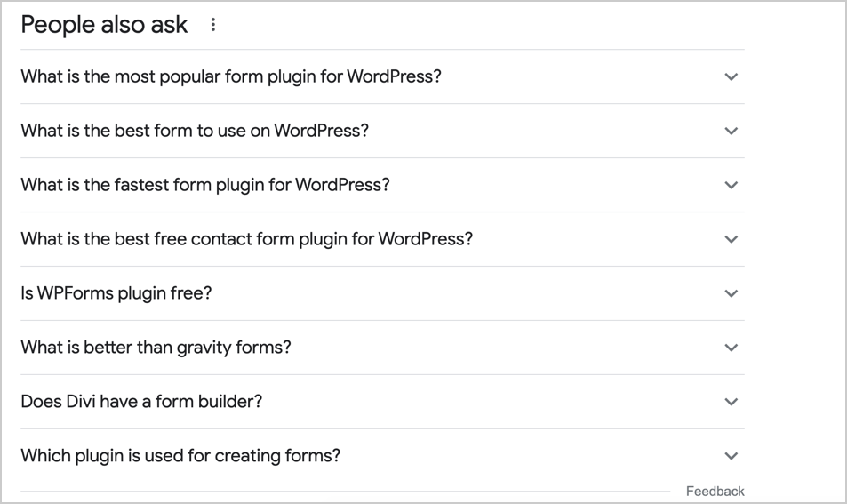847x504 pixels.
Task: Open question text about best form on WordPress
Action: [x=195, y=131]
